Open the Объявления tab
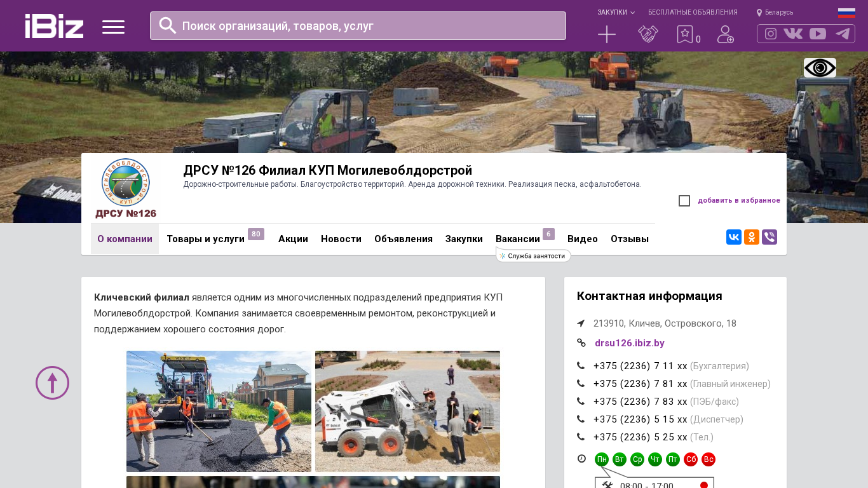The width and height of the screenshot is (868, 488). (x=403, y=239)
